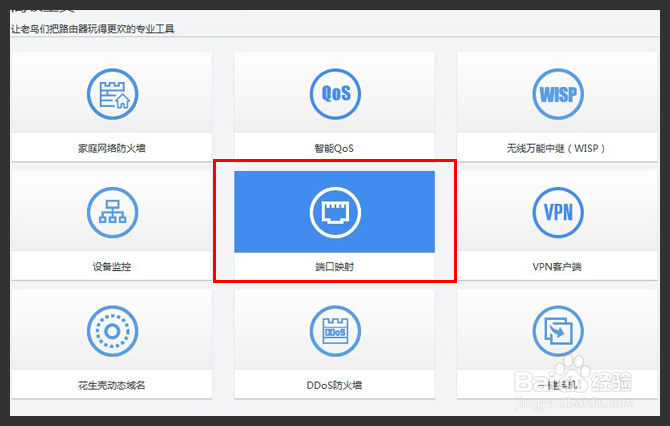
Task: Click the 花生壳动态域名 label
Action: click(112, 385)
